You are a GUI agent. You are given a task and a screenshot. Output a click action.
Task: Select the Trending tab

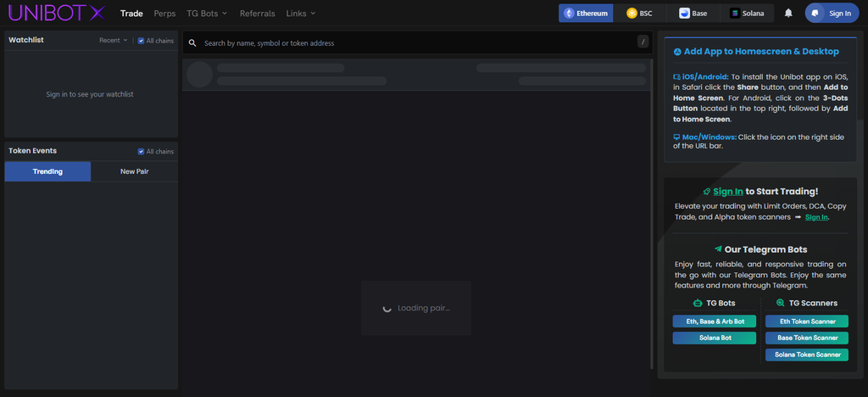[x=47, y=171]
